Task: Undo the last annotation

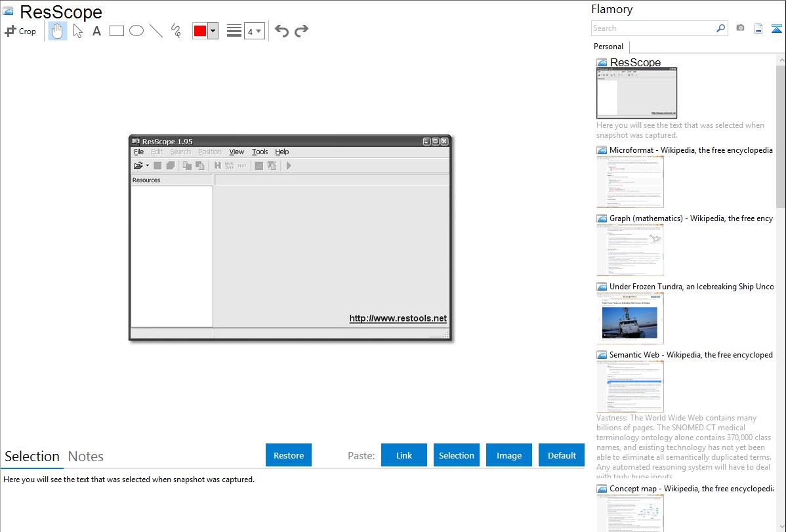Action: pos(281,31)
